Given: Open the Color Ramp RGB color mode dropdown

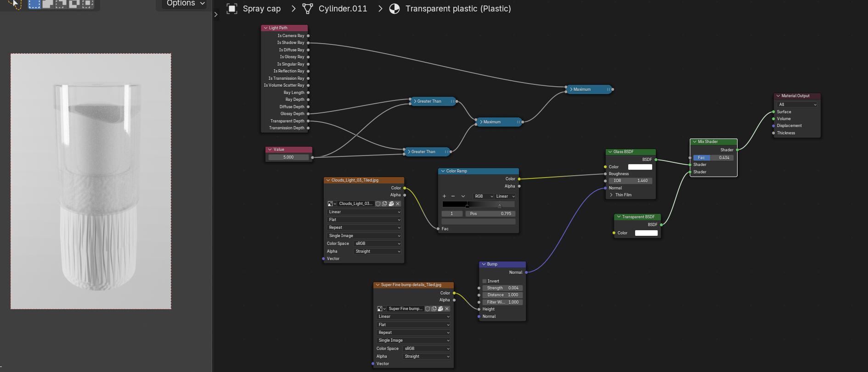Looking at the screenshot, I should 484,196.
